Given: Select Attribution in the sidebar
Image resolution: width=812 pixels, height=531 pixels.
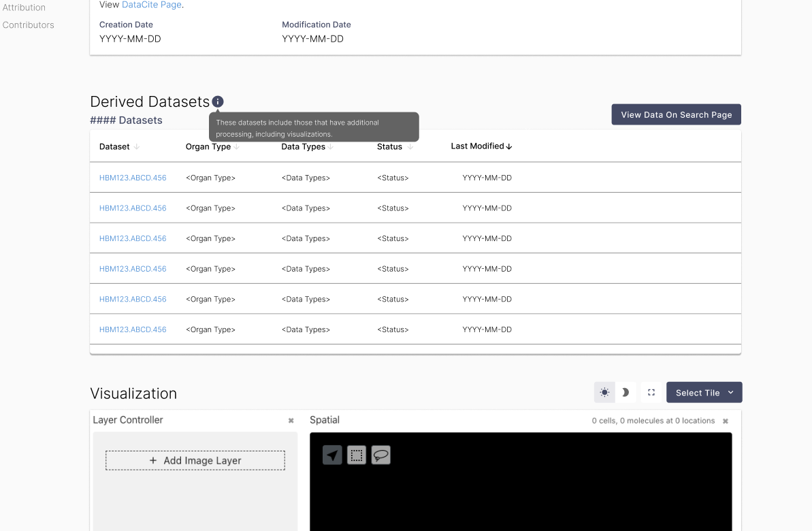Looking at the screenshot, I should tap(25, 7).
